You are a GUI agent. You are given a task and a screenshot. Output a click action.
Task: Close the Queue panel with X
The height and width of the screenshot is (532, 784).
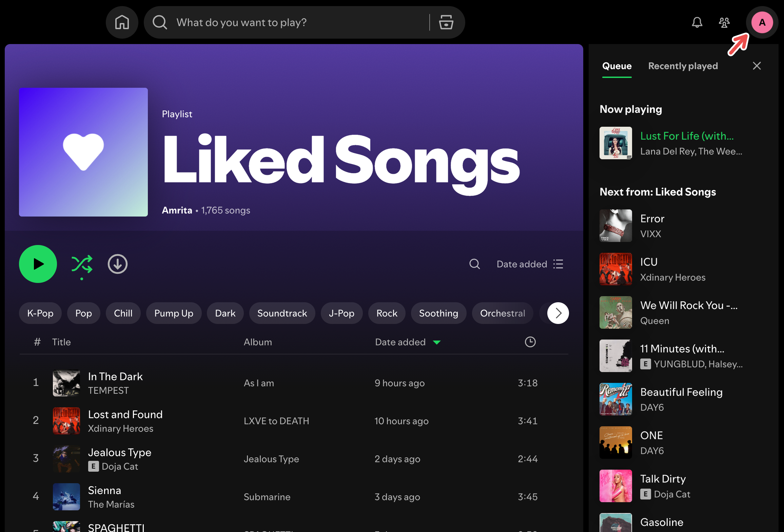coord(757,66)
